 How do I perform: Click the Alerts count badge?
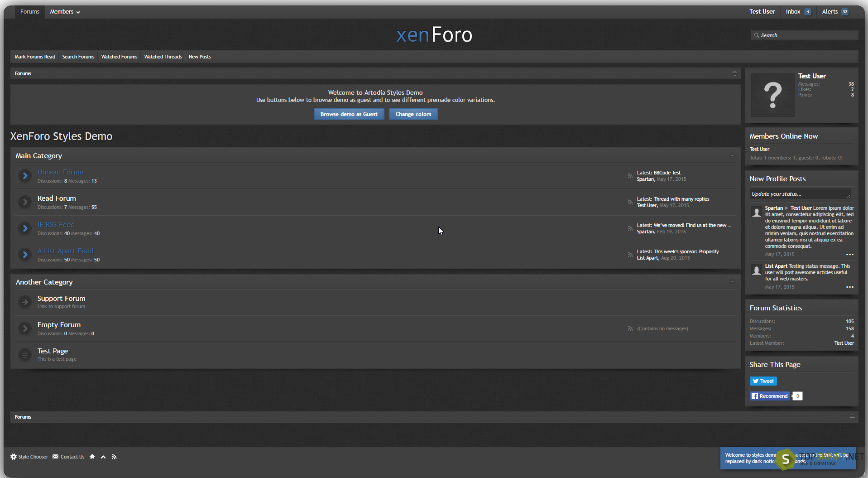coord(845,12)
